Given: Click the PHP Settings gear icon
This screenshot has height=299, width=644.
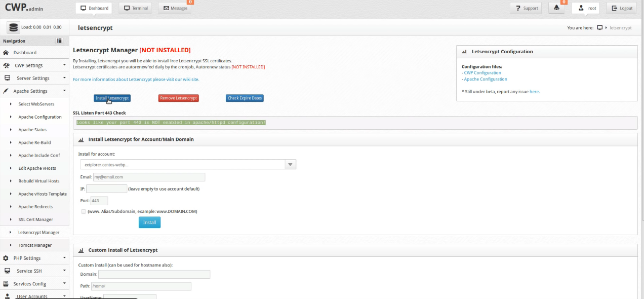Looking at the screenshot, I should coord(6,258).
